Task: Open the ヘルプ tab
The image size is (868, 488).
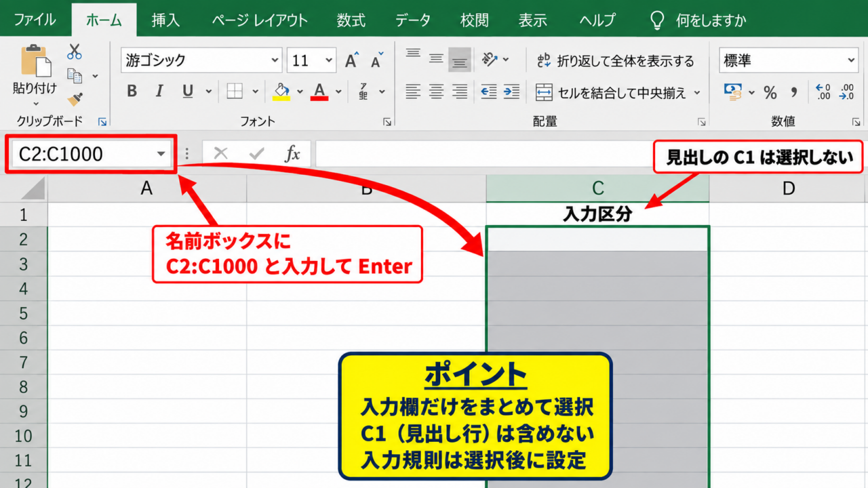Action: coord(597,20)
